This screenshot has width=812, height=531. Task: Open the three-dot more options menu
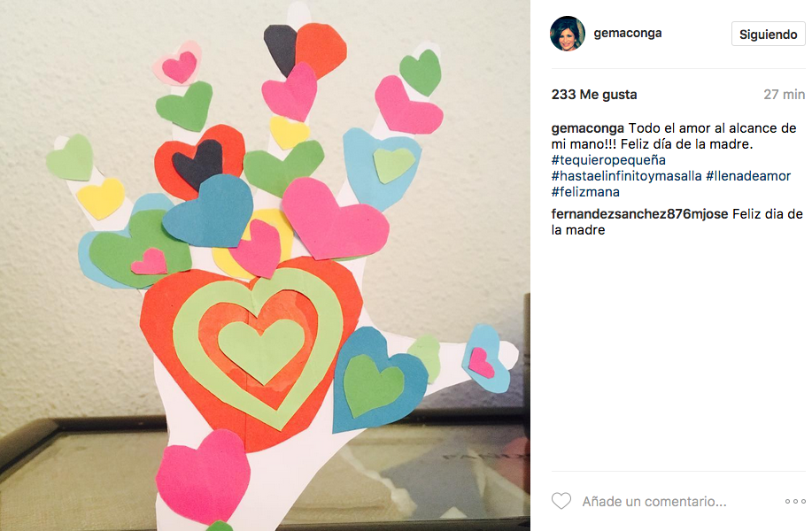coord(795,502)
